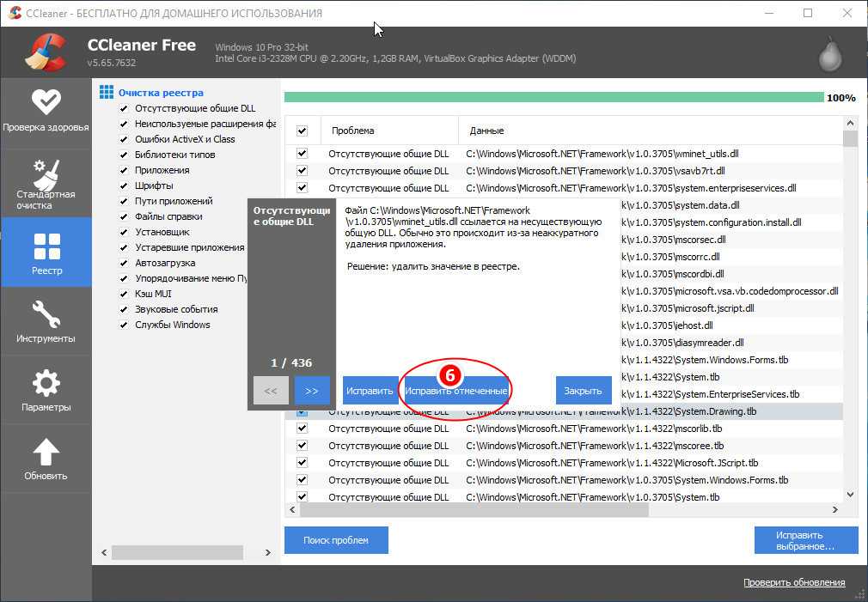Toggle Установщик checkbox
Viewport: 868px width, 602px height.
[x=124, y=233]
